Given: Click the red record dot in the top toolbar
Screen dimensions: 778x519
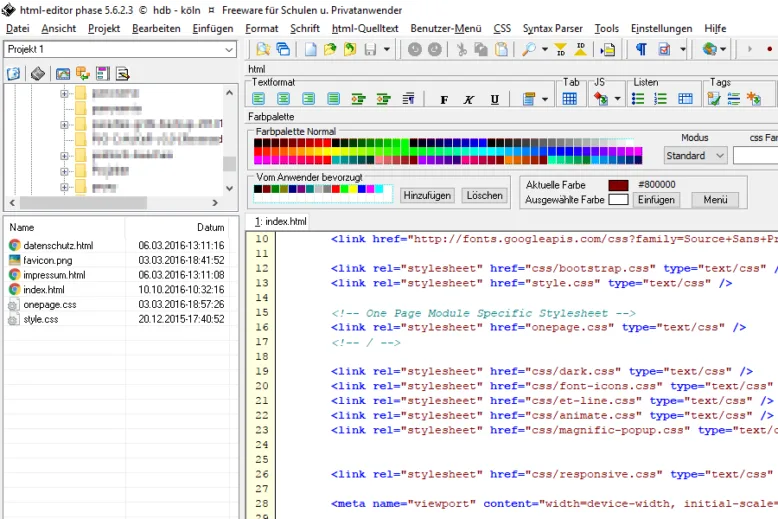Looking at the screenshot, I should click(x=770, y=49).
